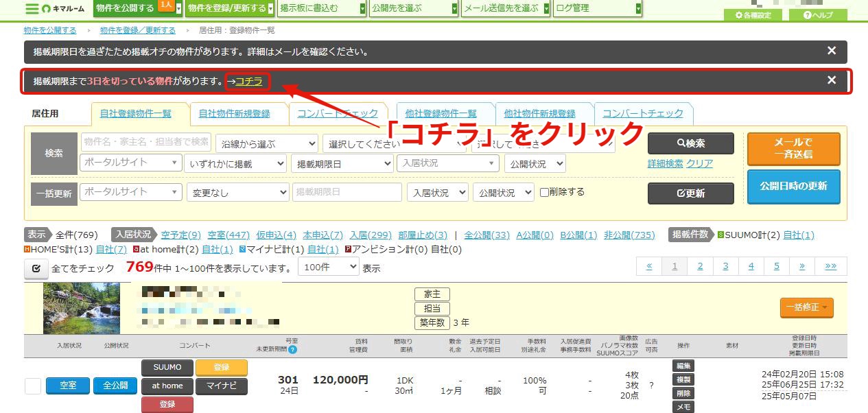Expand the 沿線から選ぶ dropdown

tap(267, 144)
